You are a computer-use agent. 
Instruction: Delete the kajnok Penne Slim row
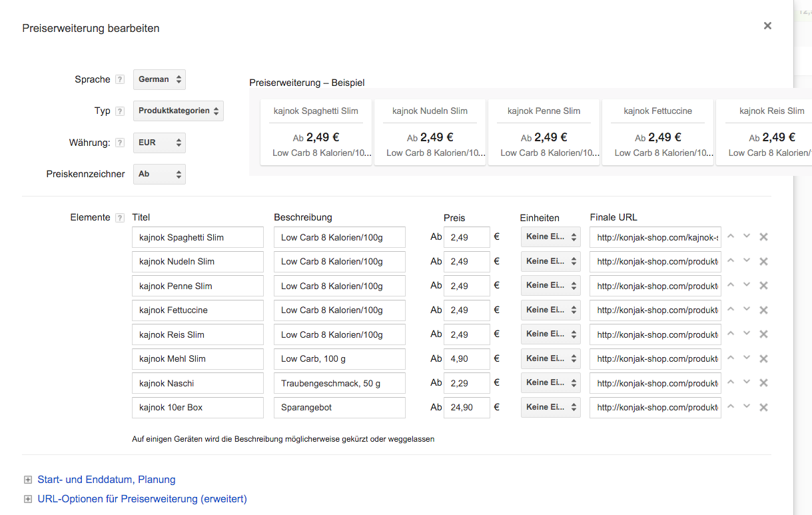[764, 286]
